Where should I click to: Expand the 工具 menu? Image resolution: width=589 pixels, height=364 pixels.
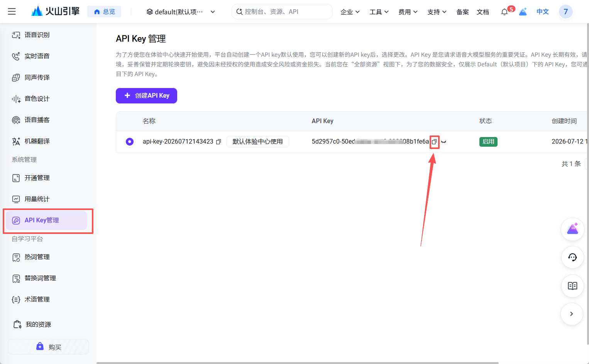click(379, 12)
